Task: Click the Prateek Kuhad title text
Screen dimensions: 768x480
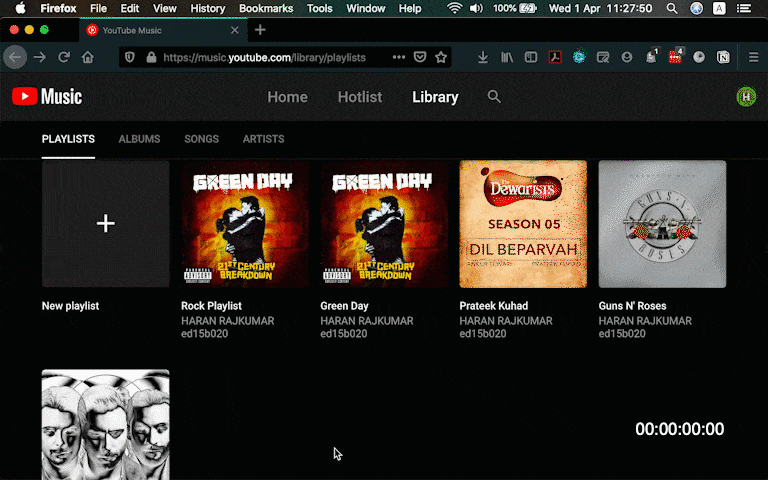Action: 494,306
